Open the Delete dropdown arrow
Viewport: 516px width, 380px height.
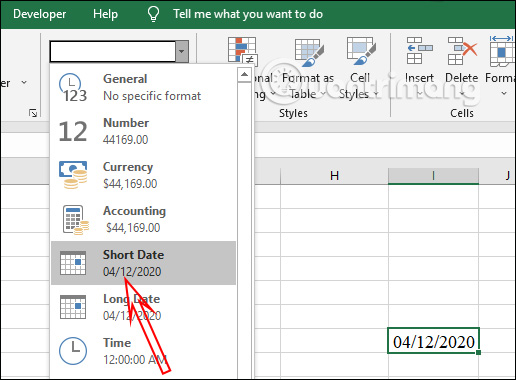pos(462,94)
